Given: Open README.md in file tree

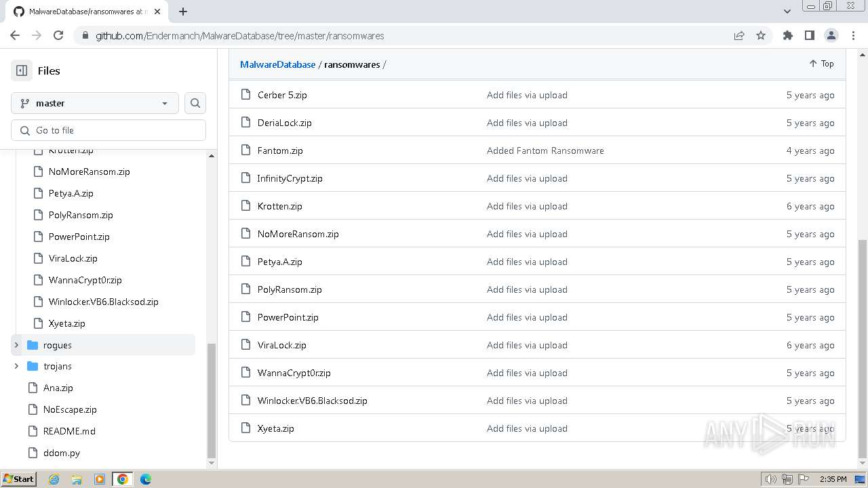Looking at the screenshot, I should 69,431.
